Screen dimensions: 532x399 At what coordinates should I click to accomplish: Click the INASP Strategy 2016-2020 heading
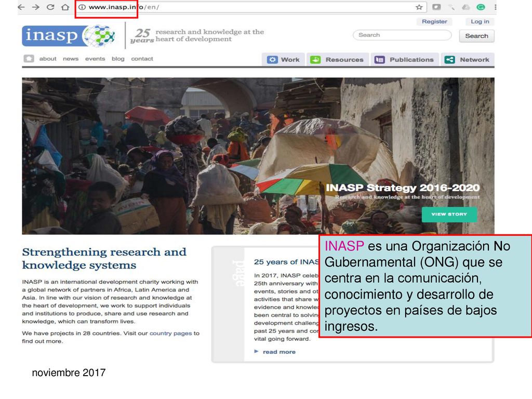(x=403, y=188)
